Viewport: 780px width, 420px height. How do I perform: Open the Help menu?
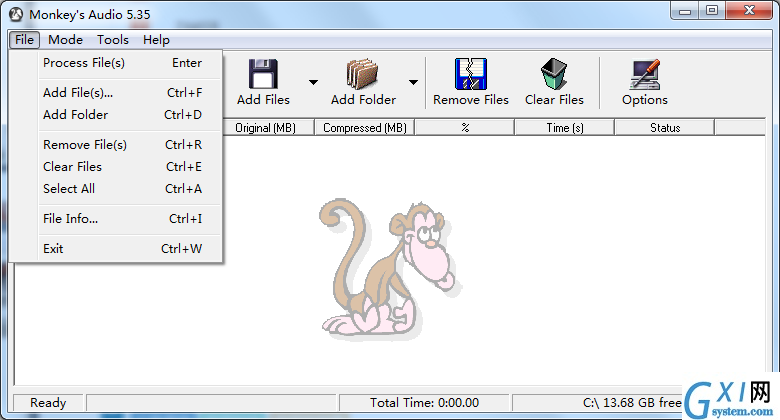[156, 40]
